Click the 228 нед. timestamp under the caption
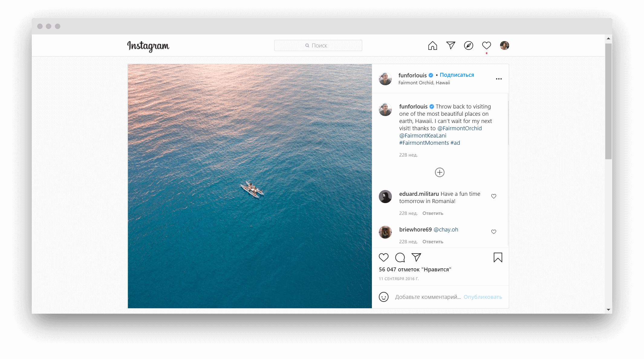Screen dimensions: 644x359 click(x=408, y=155)
